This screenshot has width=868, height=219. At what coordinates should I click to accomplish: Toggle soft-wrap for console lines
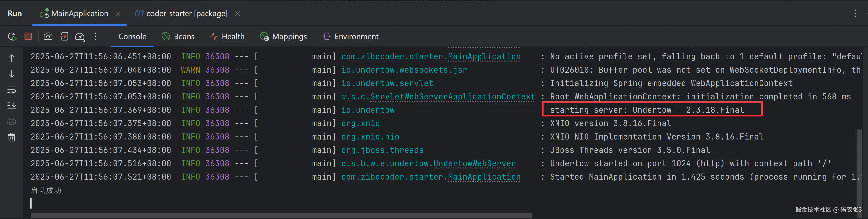pos(12,90)
